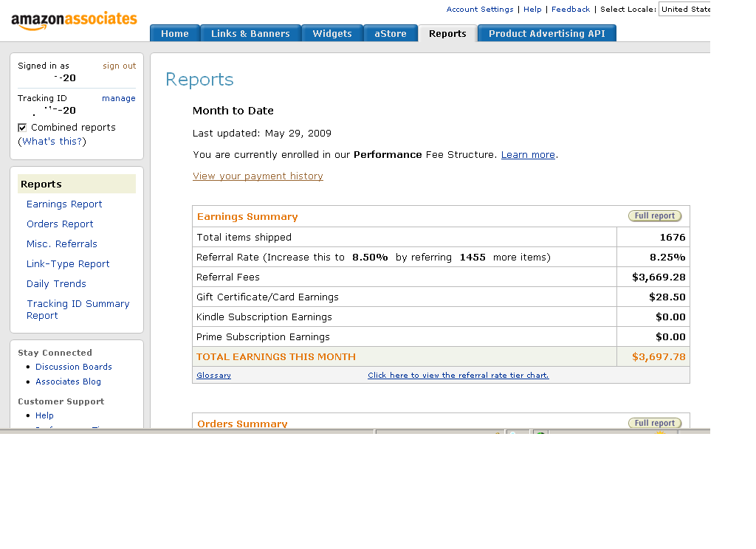The image size is (756, 549).
Task: Click Learn more about fee structure
Action: 528,155
